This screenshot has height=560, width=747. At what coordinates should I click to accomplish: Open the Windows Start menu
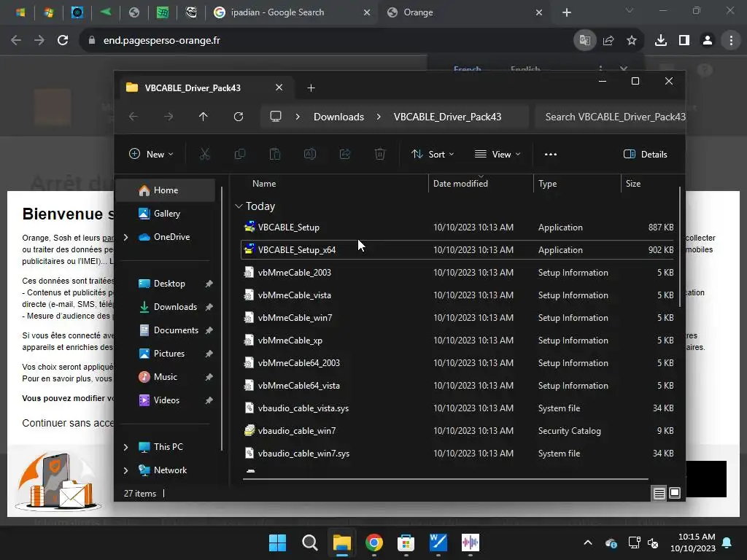(x=277, y=542)
